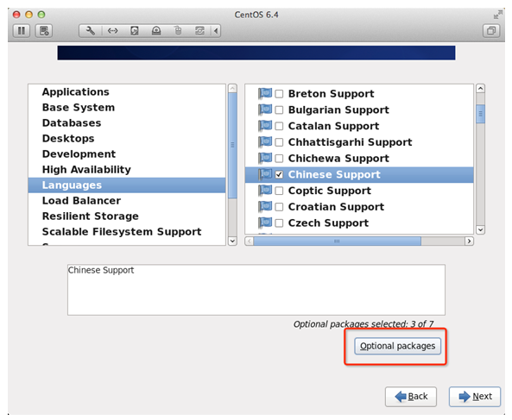Open the Optional packages dialog
Image resolution: width=512 pixels, height=420 pixels.
397,346
